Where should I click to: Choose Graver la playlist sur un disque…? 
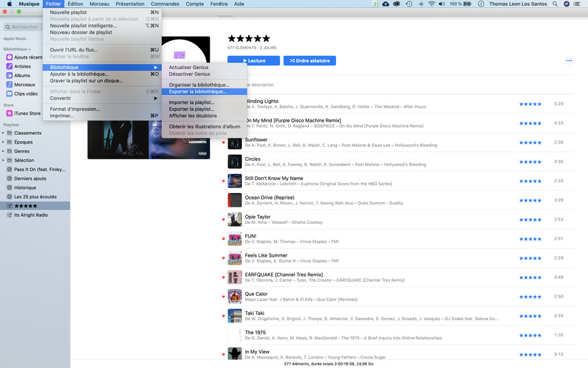[x=102, y=81]
